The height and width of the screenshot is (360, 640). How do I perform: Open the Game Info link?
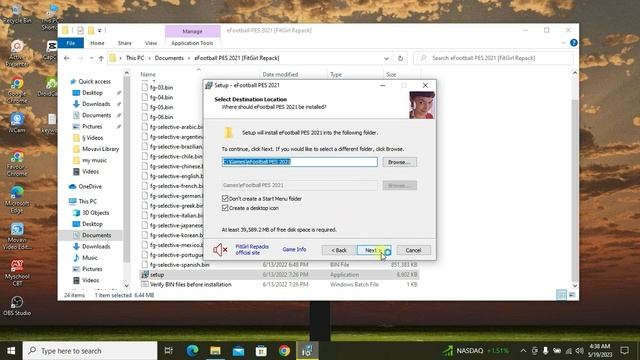294,249
